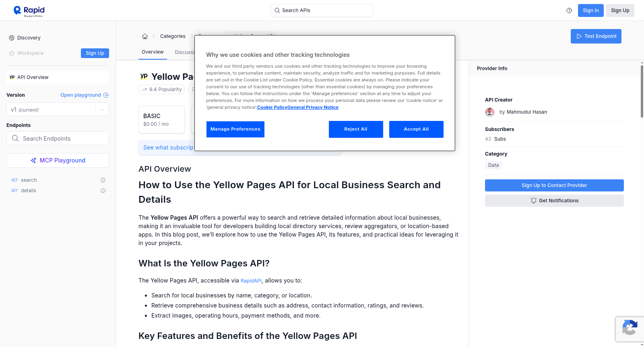Open the help question mark icon
The height and width of the screenshot is (347, 644).
(x=569, y=10)
